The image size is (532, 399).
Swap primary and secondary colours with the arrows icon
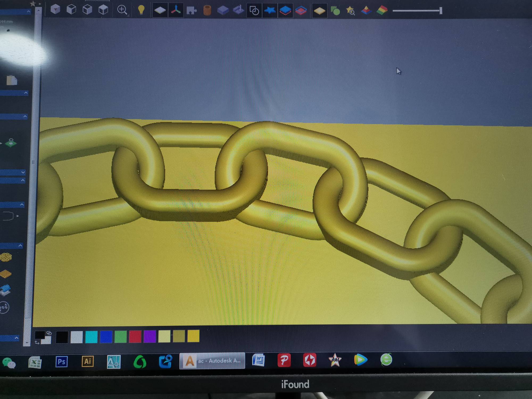click(x=37, y=343)
